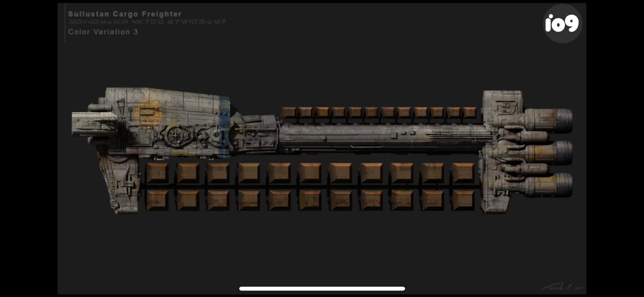Tap rightmost container in the bottom row

coord(463,200)
